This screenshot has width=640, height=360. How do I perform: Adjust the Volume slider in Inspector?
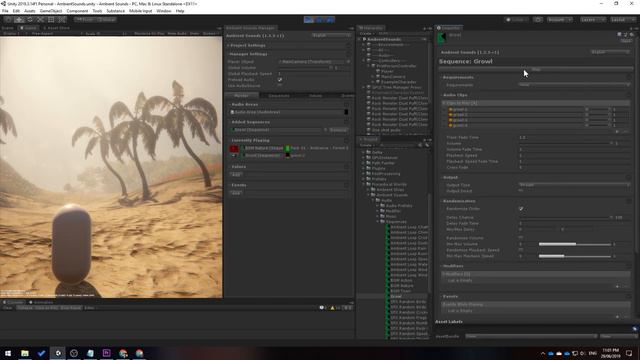[565, 143]
